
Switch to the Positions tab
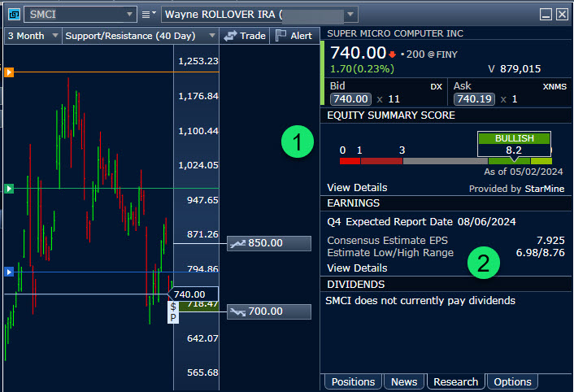tap(353, 382)
